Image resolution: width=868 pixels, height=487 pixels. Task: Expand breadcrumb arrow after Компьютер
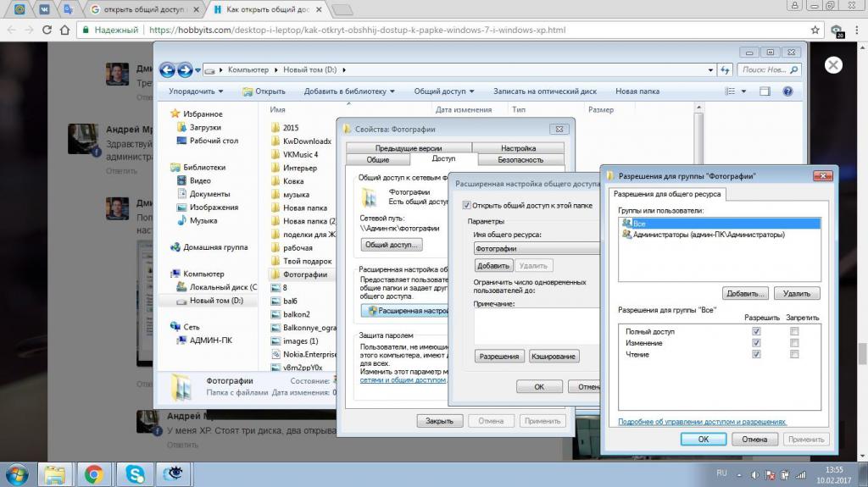pyautogui.click(x=275, y=69)
